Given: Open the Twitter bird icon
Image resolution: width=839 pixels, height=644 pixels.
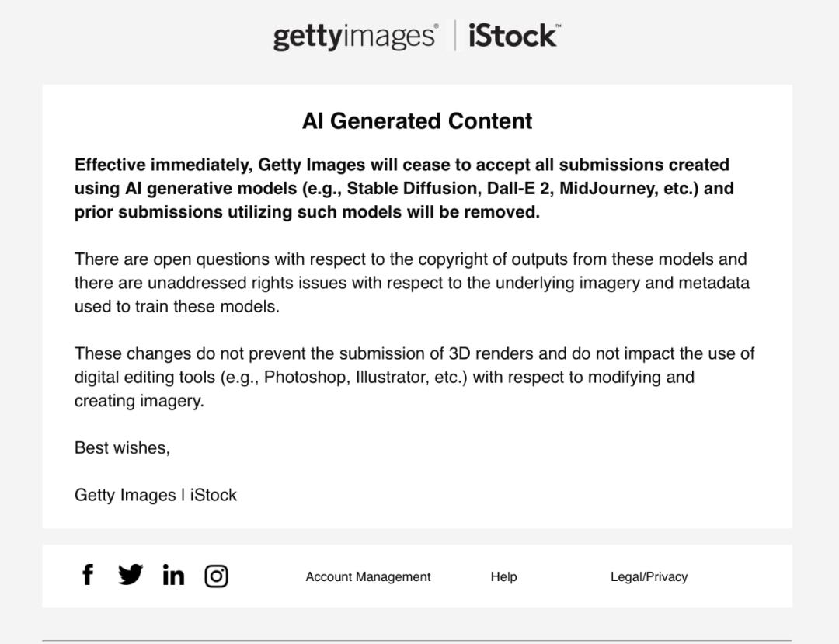Looking at the screenshot, I should pos(131,575).
